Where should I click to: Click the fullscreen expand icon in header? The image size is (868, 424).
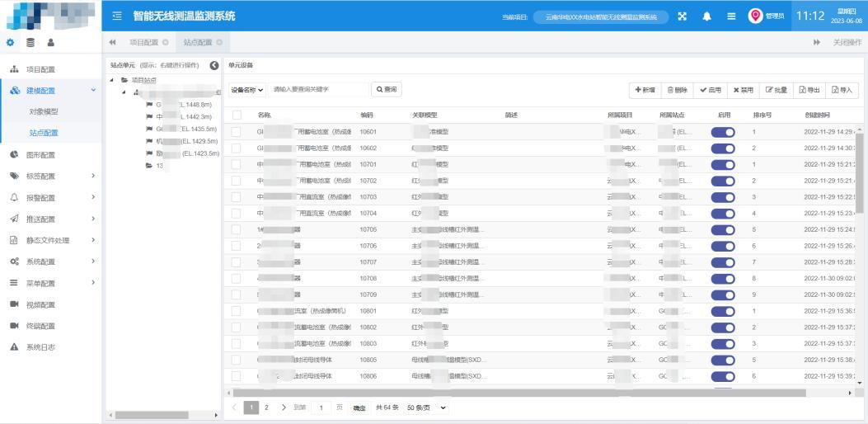coord(682,16)
